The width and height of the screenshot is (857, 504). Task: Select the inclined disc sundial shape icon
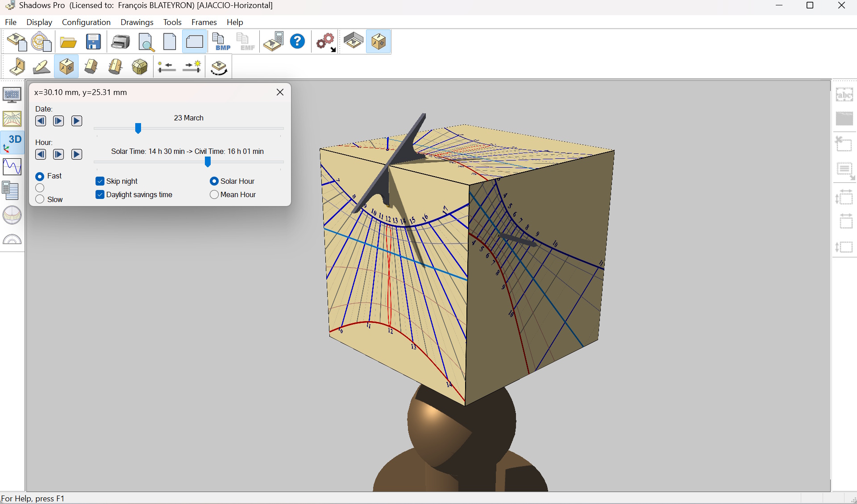click(x=42, y=67)
